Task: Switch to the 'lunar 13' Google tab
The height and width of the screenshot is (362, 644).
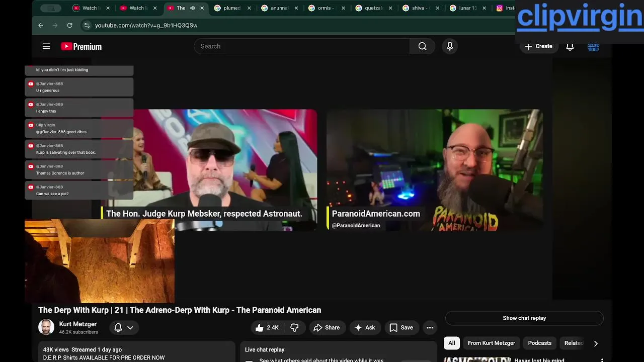Action: [x=467, y=8]
